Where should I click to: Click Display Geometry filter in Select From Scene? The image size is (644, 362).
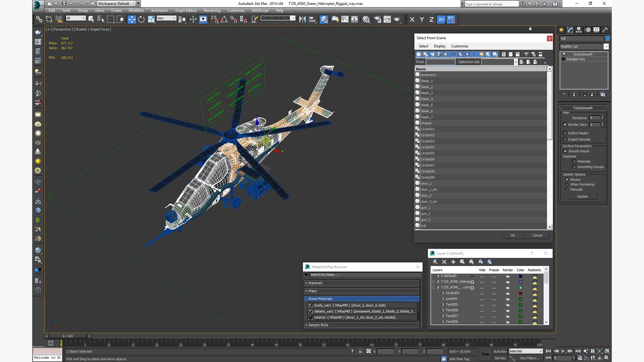pyautogui.click(x=419, y=54)
